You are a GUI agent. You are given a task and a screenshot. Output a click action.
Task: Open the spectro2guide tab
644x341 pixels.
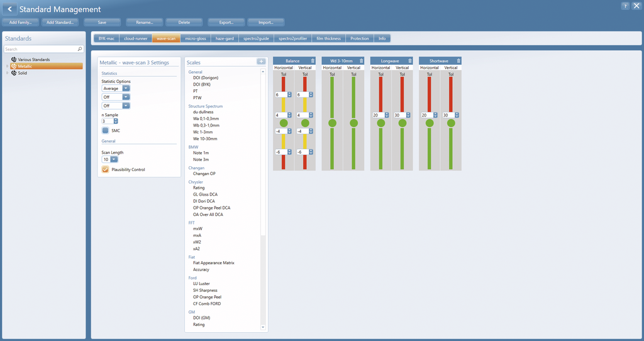pos(257,38)
